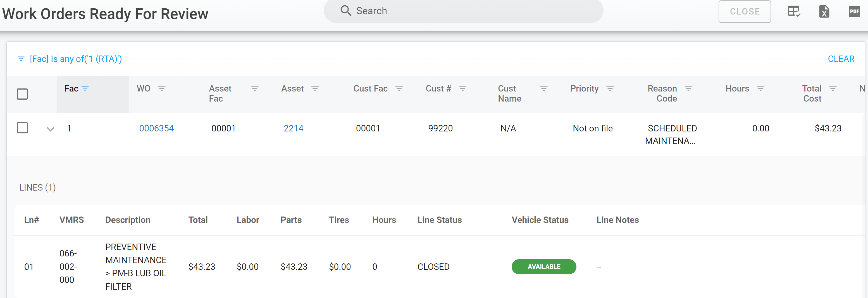Sort by the Asset column header
Image resolution: width=868 pixels, height=298 pixels.
(x=292, y=88)
